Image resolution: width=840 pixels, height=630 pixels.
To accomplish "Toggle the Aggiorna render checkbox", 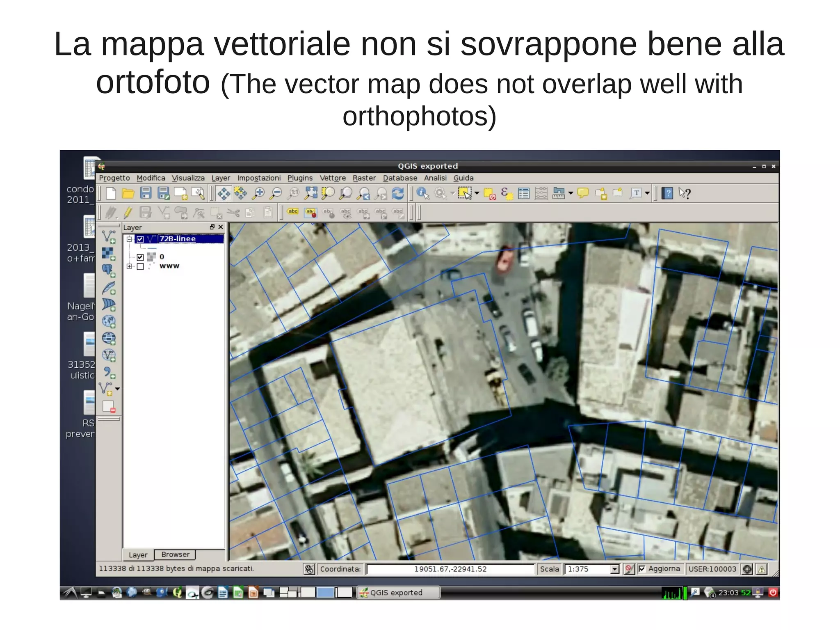I will 642,569.
